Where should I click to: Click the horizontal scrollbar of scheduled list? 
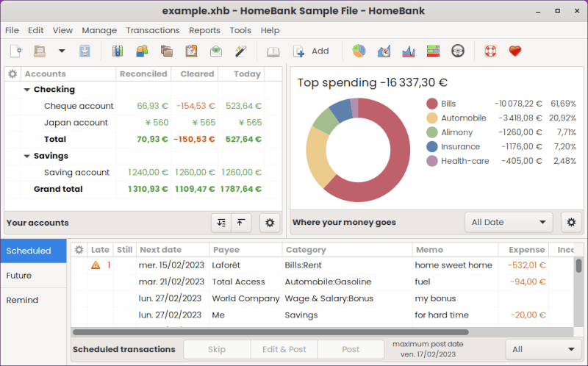270,332
